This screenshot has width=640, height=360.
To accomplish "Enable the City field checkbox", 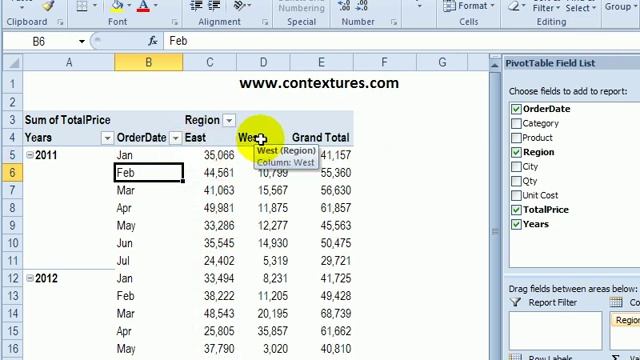I will coord(516,167).
